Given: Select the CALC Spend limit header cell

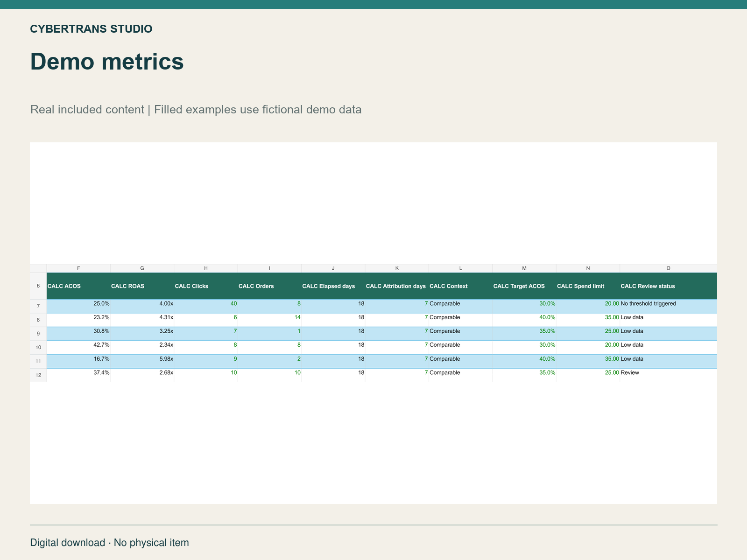Looking at the screenshot, I should coord(588,286).
